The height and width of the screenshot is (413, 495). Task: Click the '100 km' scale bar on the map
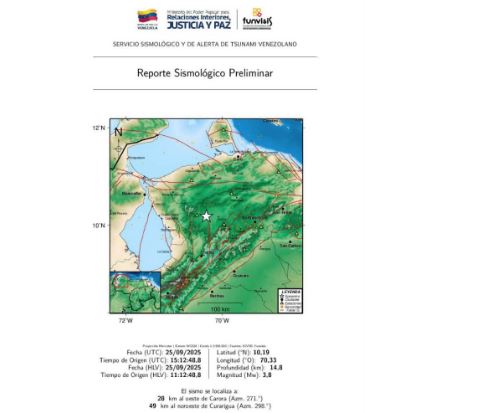coord(220,307)
